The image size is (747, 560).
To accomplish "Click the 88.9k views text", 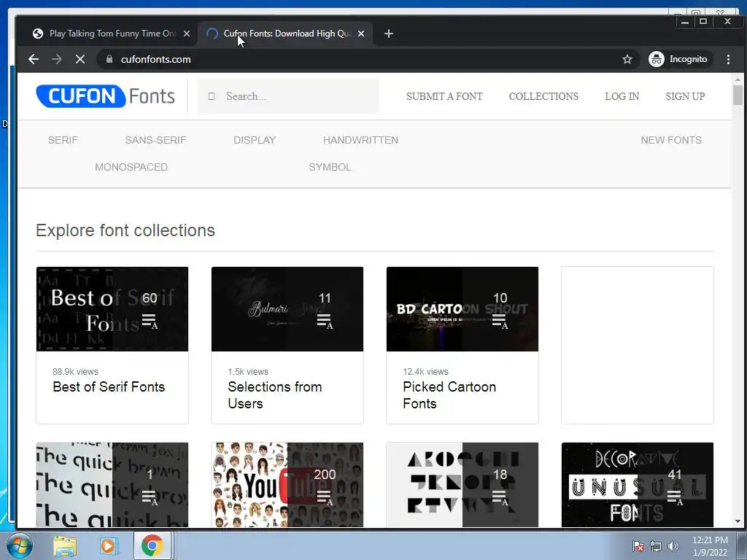I will tap(75, 371).
